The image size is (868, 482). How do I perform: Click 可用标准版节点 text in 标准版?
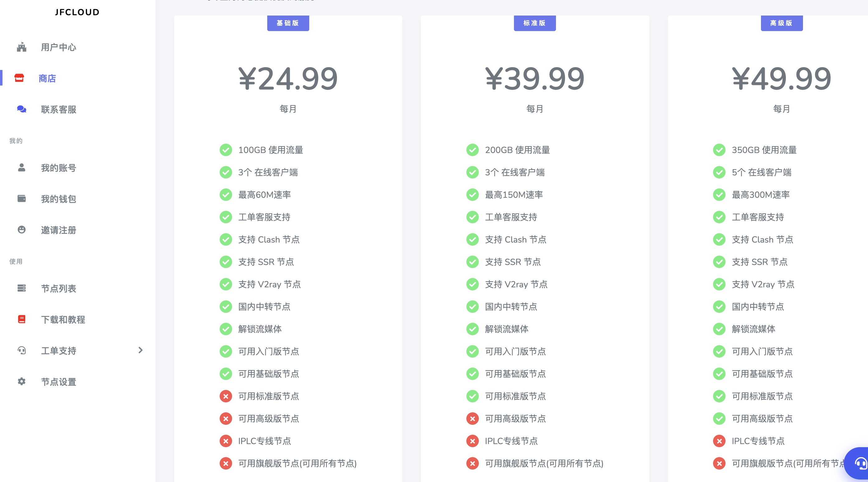click(x=515, y=396)
